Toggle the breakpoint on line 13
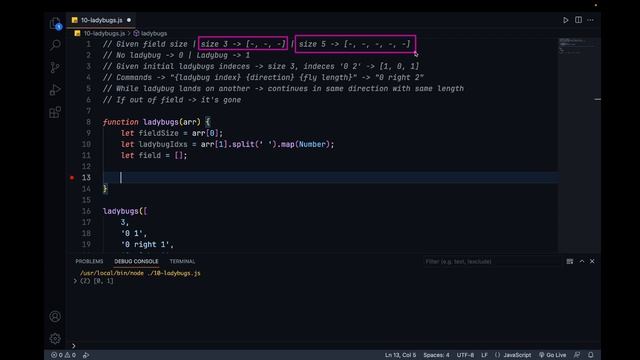 pyautogui.click(x=72, y=178)
